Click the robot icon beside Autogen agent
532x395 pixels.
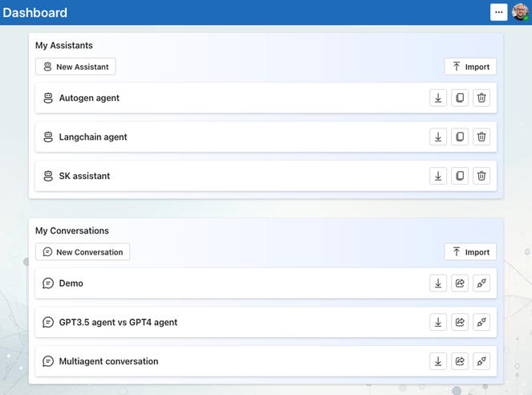[48, 98]
